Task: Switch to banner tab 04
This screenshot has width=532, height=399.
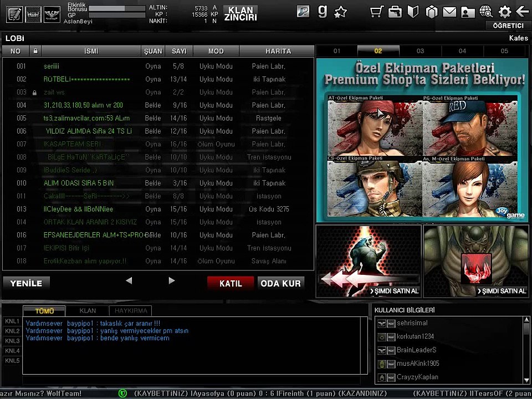Action: pos(462,51)
